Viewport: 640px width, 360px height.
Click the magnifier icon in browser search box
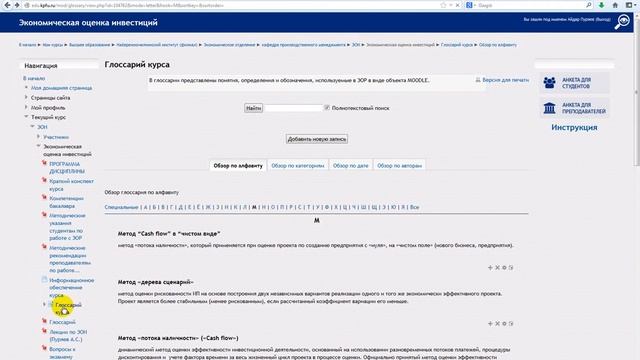[x=589, y=5]
